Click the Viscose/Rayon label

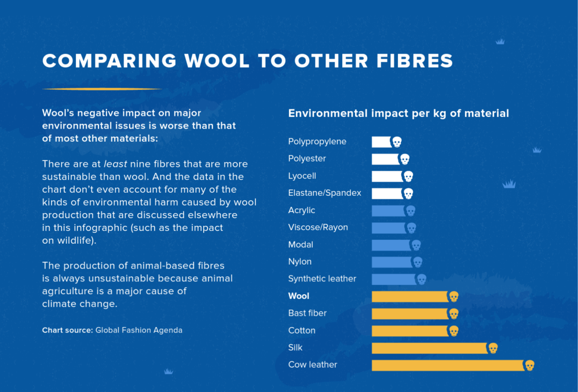[x=318, y=228]
